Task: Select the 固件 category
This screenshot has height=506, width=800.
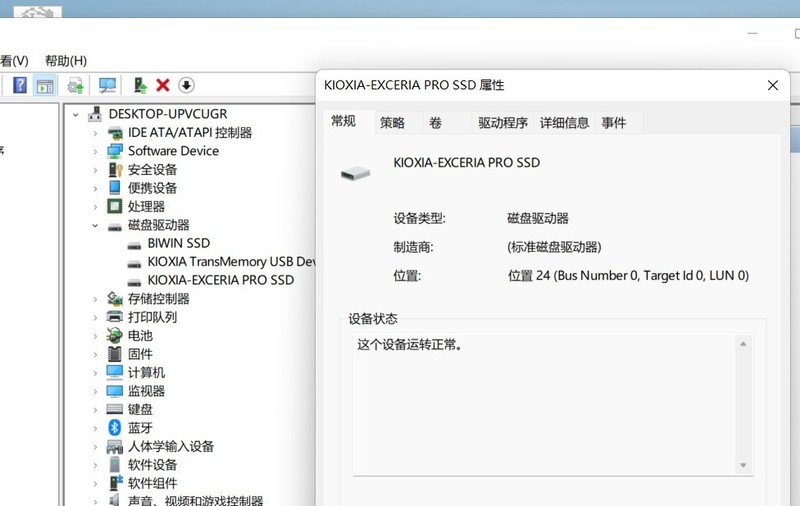Action: pos(140,354)
